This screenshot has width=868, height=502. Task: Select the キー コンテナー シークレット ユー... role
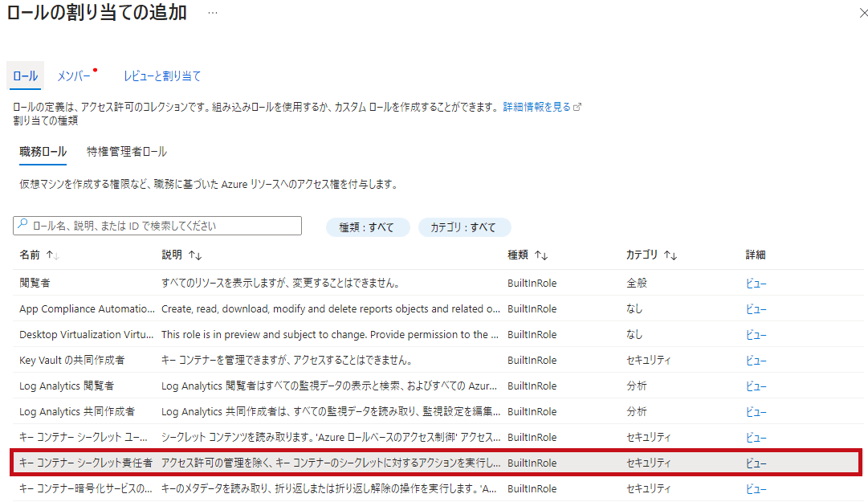pos(84,437)
